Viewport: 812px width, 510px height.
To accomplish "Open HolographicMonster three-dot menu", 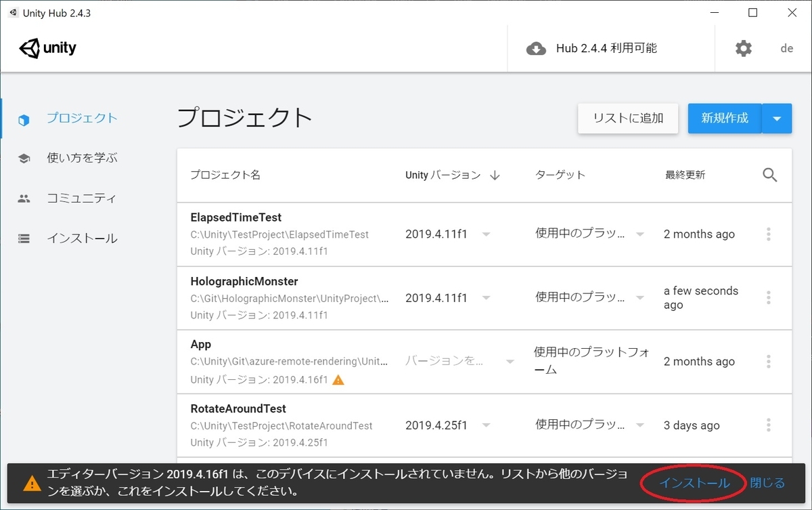I will point(769,298).
